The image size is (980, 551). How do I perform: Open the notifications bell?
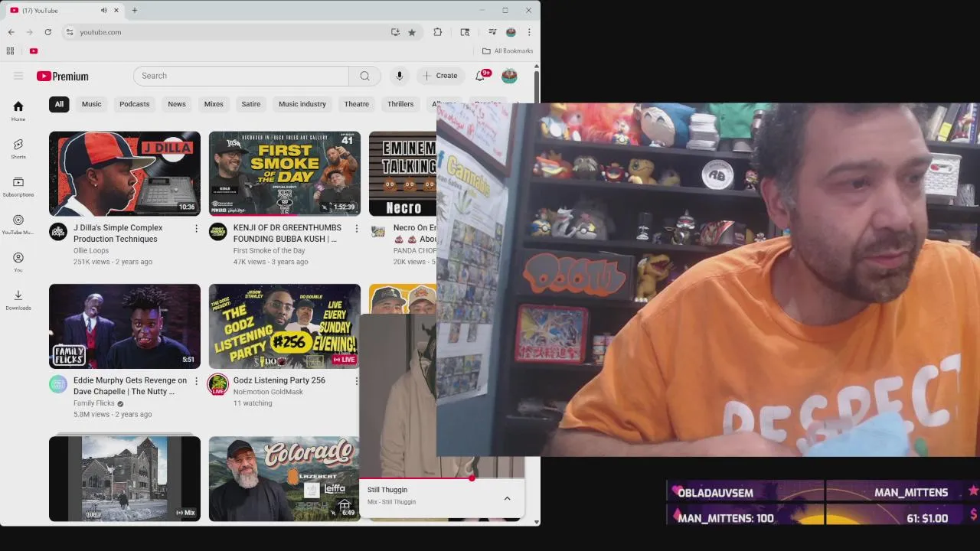tap(481, 76)
